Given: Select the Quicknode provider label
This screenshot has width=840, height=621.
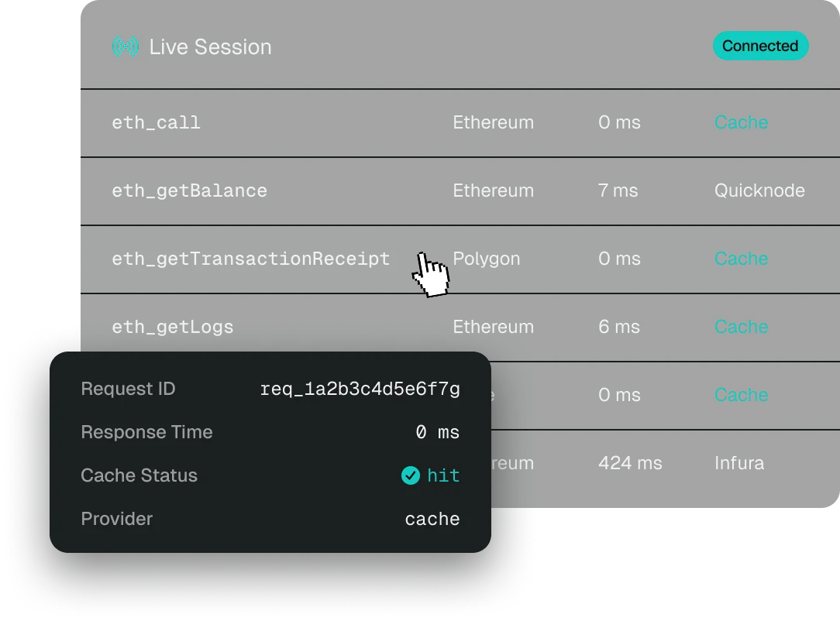Looking at the screenshot, I should [x=759, y=190].
